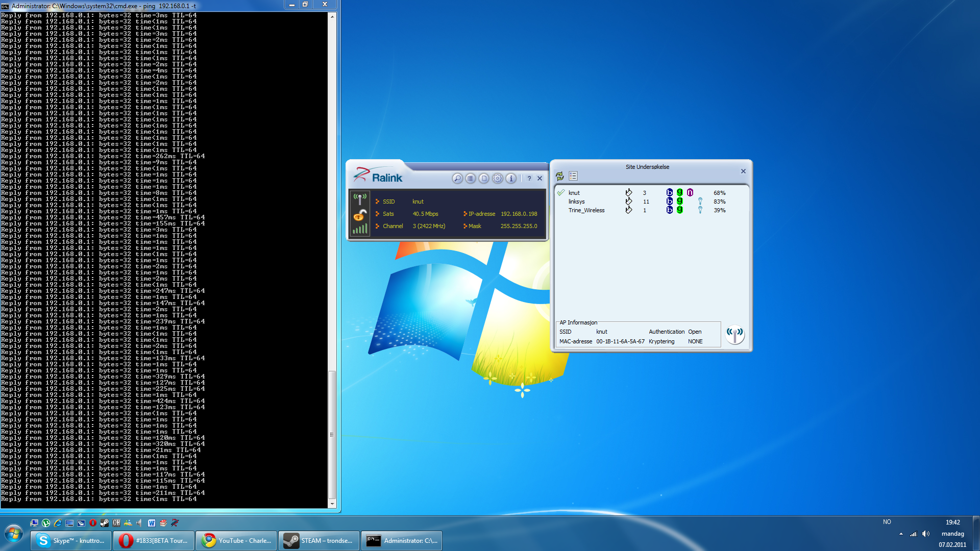The image size is (980, 551).
Task: Switch to the Skype taskbar button
Action: click(x=71, y=541)
